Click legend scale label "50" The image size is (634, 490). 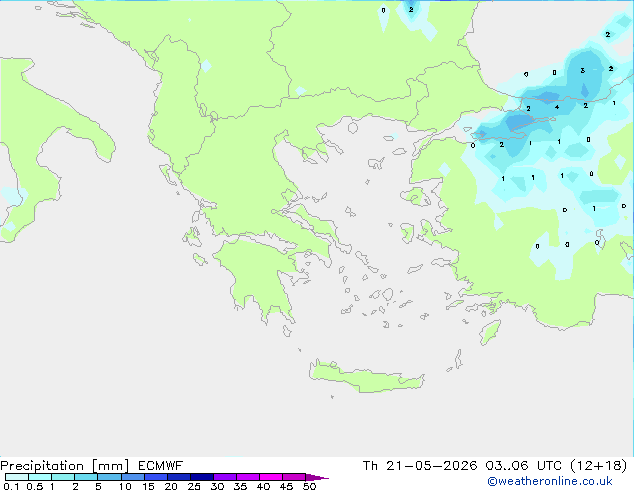point(309,486)
